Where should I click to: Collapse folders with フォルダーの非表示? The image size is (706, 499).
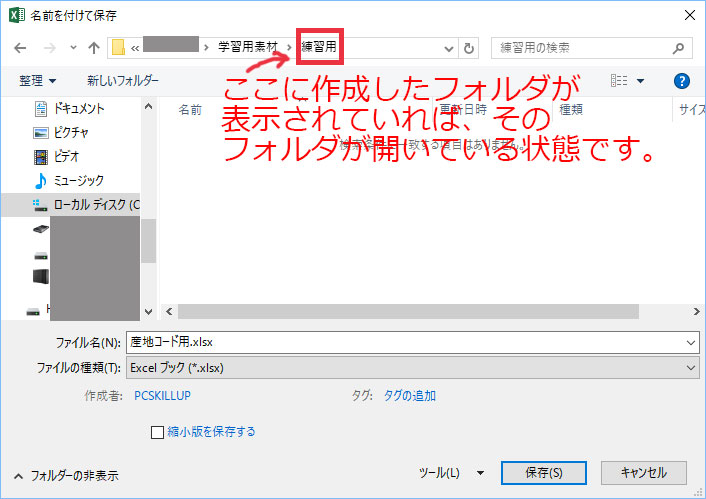pyautogui.click(x=67, y=476)
